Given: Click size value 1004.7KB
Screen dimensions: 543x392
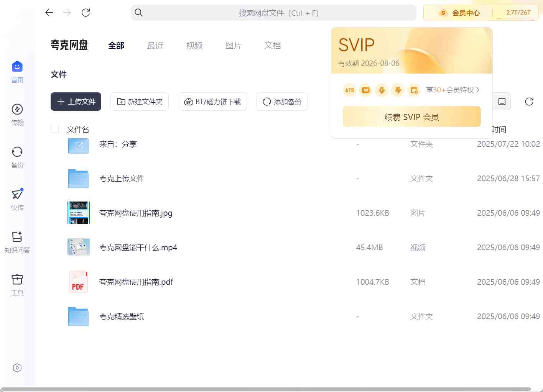Looking at the screenshot, I should [x=372, y=282].
